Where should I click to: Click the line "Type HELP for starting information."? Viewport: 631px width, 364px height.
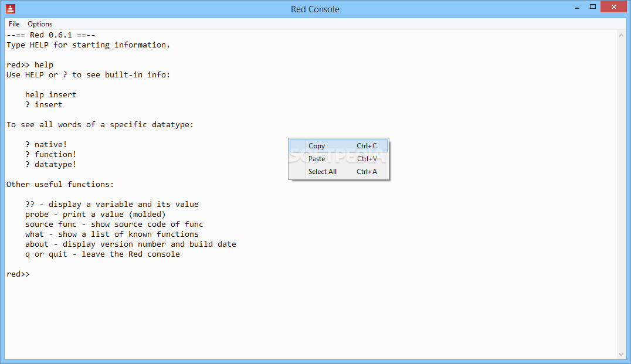[88, 45]
